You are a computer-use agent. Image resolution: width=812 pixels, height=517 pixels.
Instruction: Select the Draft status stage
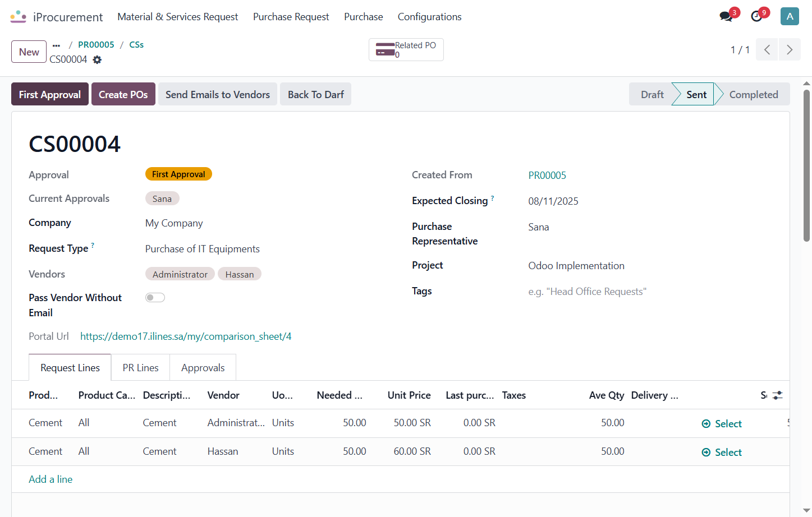[x=652, y=94]
